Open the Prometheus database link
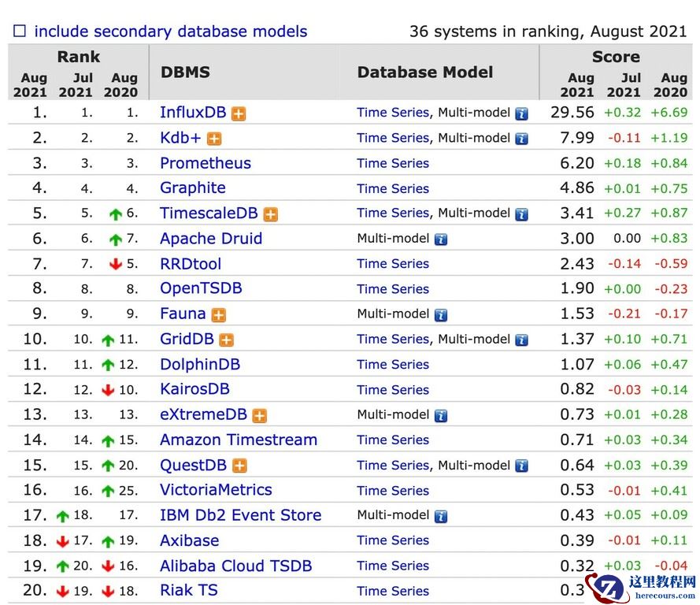 coord(205,163)
